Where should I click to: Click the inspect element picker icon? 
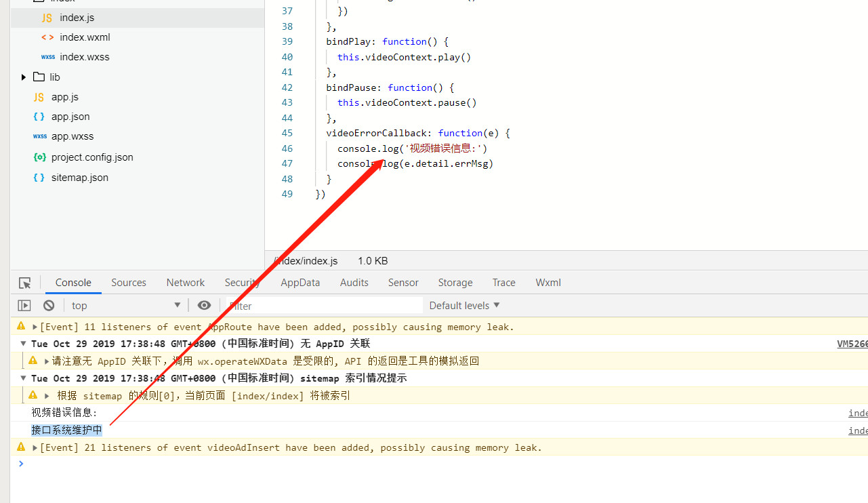click(25, 283)
